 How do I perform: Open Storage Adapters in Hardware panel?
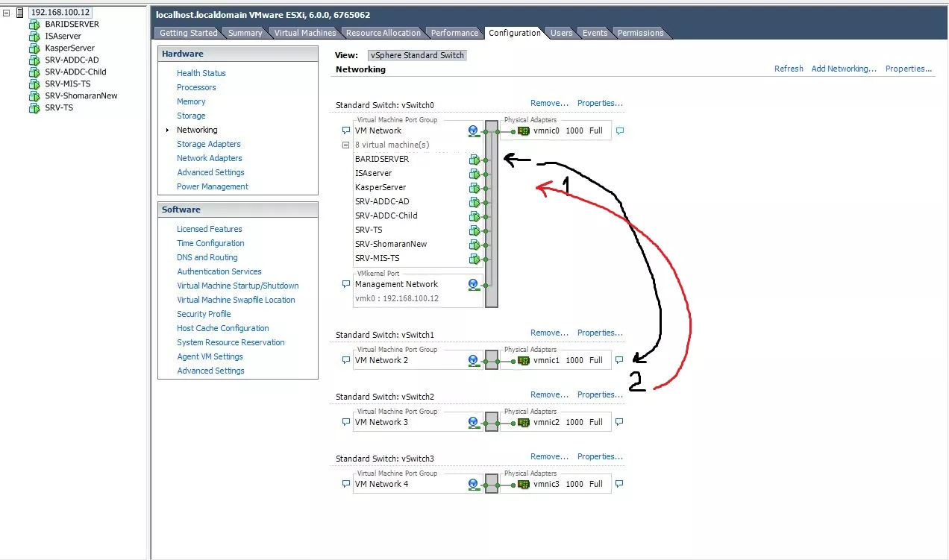coord(209,144)
